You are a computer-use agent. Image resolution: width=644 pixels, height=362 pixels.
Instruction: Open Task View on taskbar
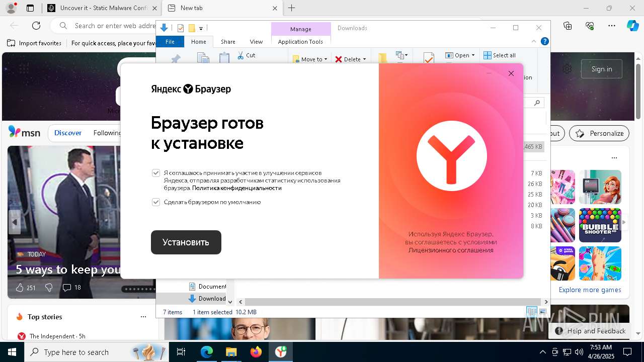point(181,352)
